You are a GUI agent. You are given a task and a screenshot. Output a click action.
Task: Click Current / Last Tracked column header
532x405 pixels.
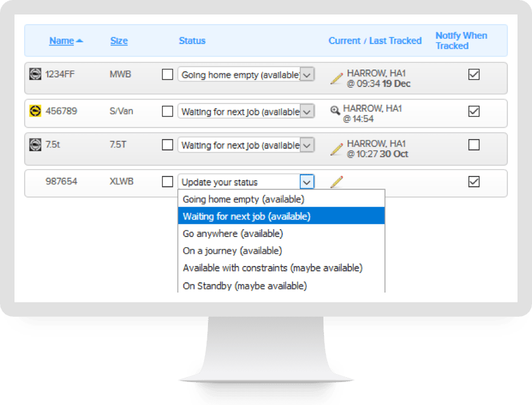(375, 40)
